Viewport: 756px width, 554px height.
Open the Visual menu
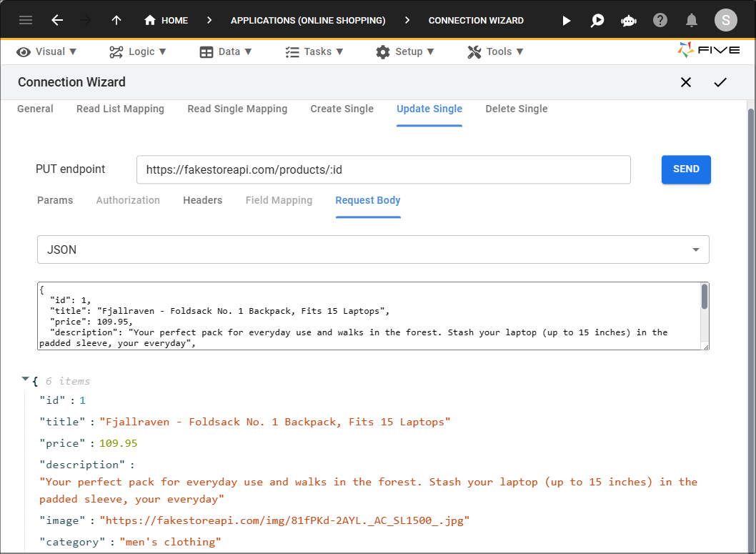pyautogui.click(x=46, y=52)
